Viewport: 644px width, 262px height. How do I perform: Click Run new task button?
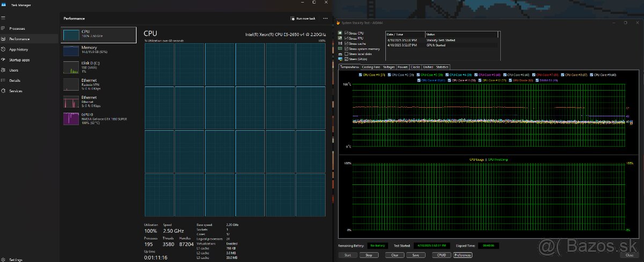(303, 18)
